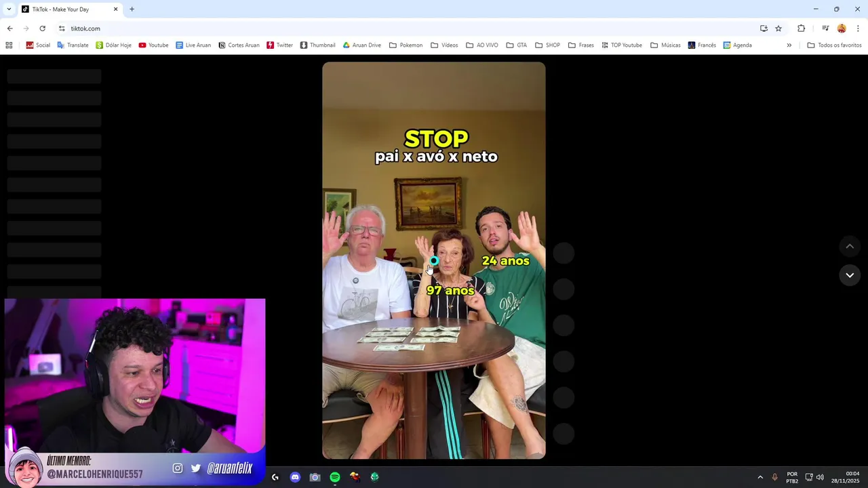Open the Aruan Drive bookmark
Viewport: 868px width, 488px height.
[x=362, y=45]
